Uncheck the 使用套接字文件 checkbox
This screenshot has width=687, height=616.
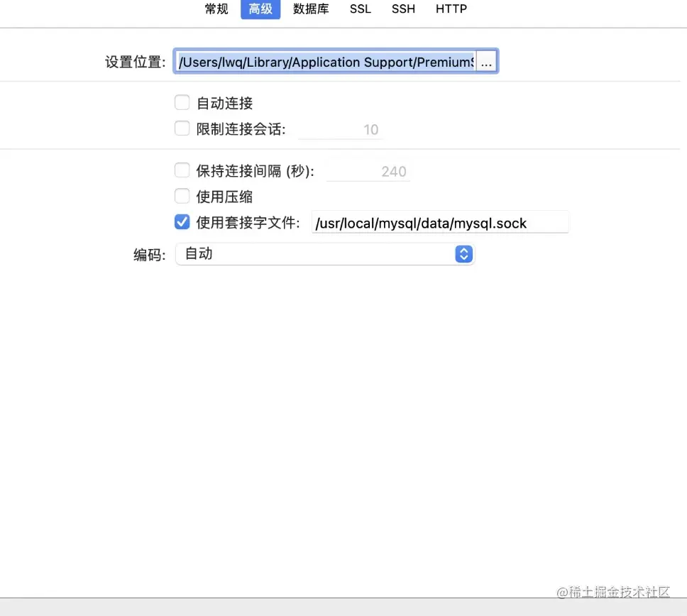(x=182, y=221)
